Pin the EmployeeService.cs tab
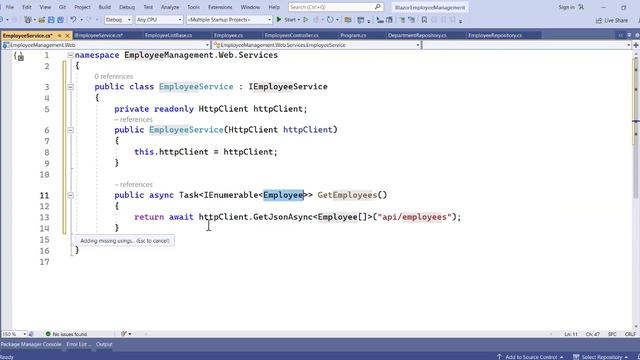 click(60, 36)
